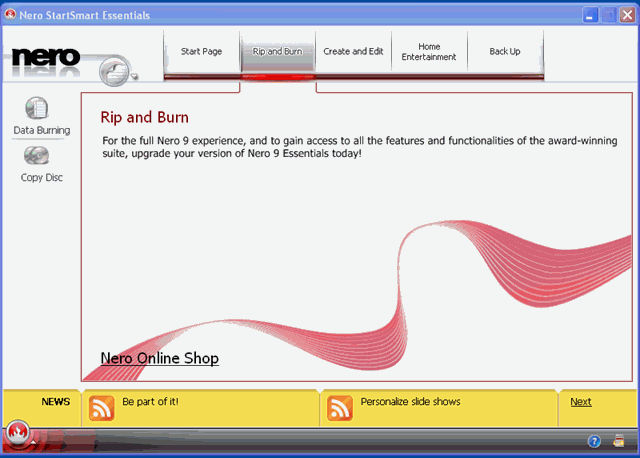Open the 'Personalize slide shows' news item
Screen dimensions: 640x458
tap(410, 402)
